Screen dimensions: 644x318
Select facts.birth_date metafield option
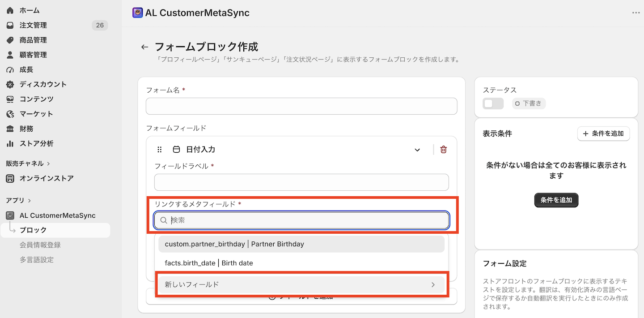pos(301,263)
